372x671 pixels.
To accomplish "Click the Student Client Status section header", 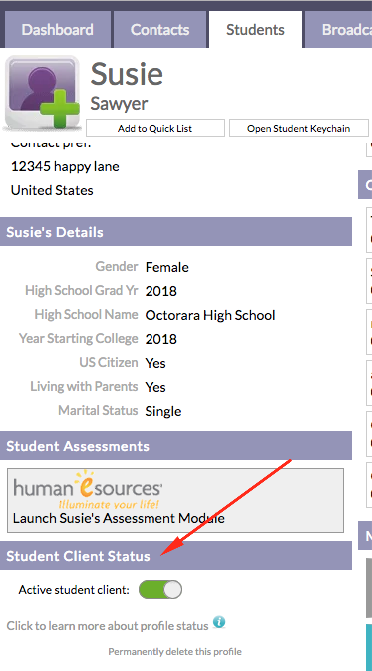I will tap(176, 555).
